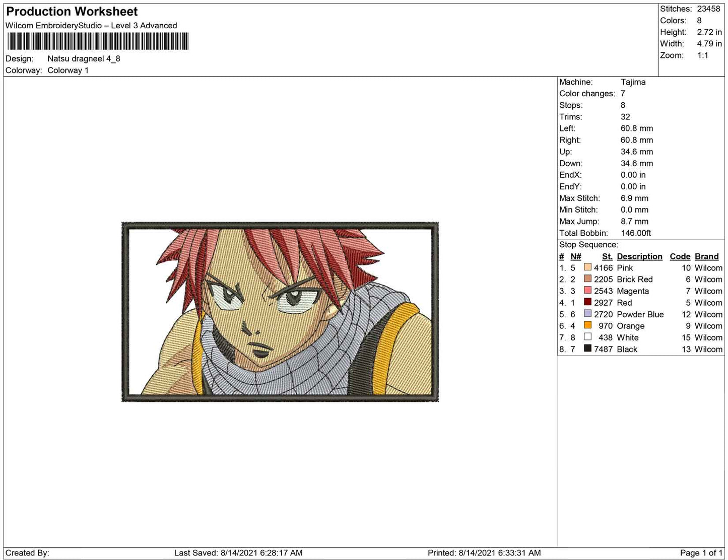
Task: Click the total bobbin value '146.00ft'
Action: [636, 233]
